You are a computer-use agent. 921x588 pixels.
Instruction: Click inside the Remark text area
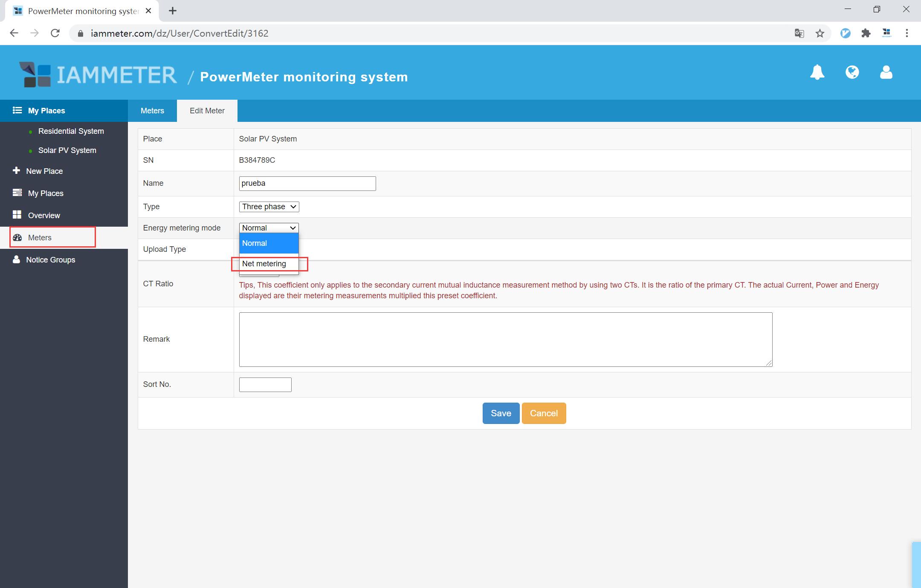505,339
